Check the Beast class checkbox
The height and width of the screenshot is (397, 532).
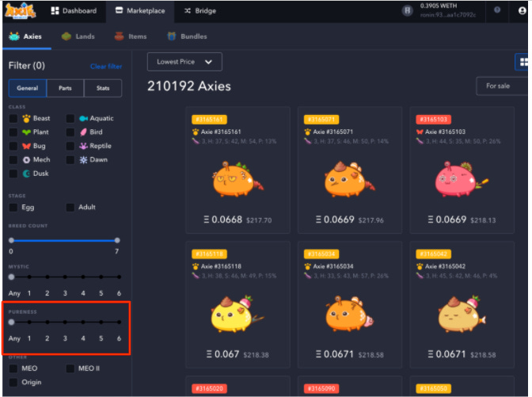13,119
